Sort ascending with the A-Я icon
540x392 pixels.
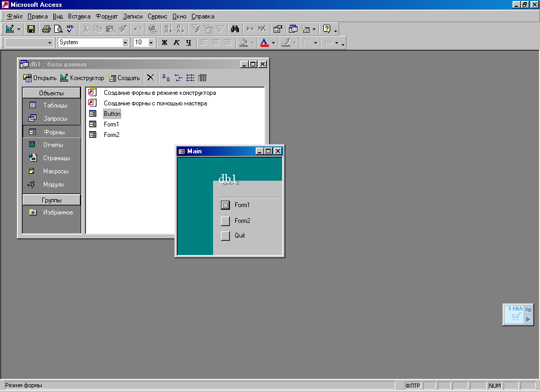point(168,29)
